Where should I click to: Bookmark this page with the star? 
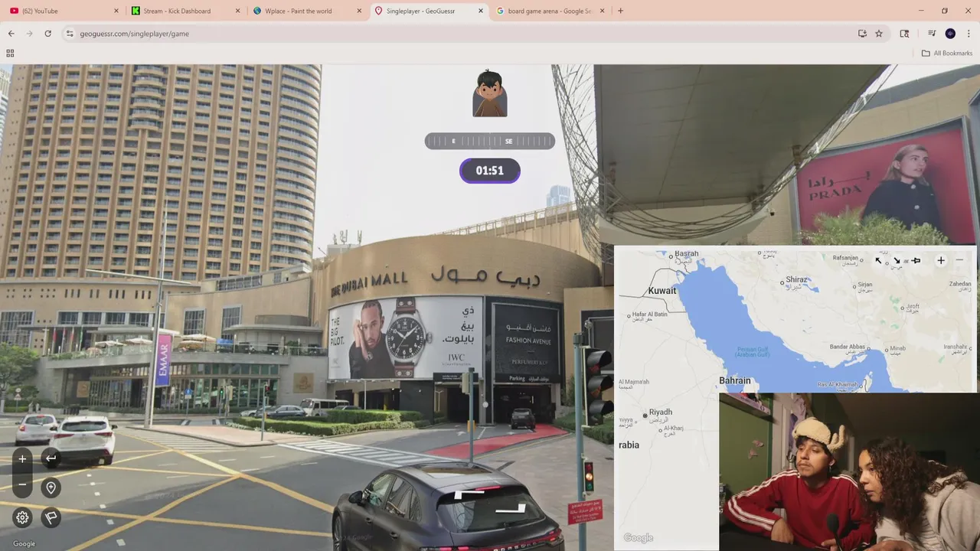(x=879, y=34)
